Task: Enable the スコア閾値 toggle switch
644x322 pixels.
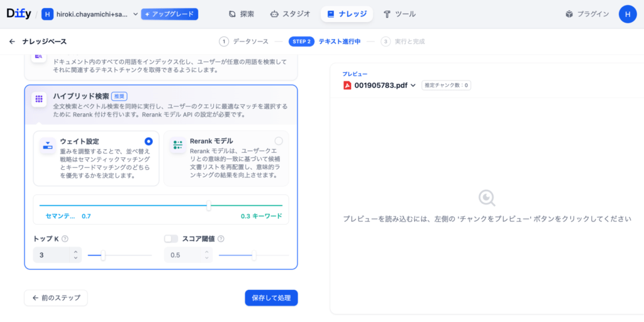Action: pyautogui.click(x=171, y=238)
